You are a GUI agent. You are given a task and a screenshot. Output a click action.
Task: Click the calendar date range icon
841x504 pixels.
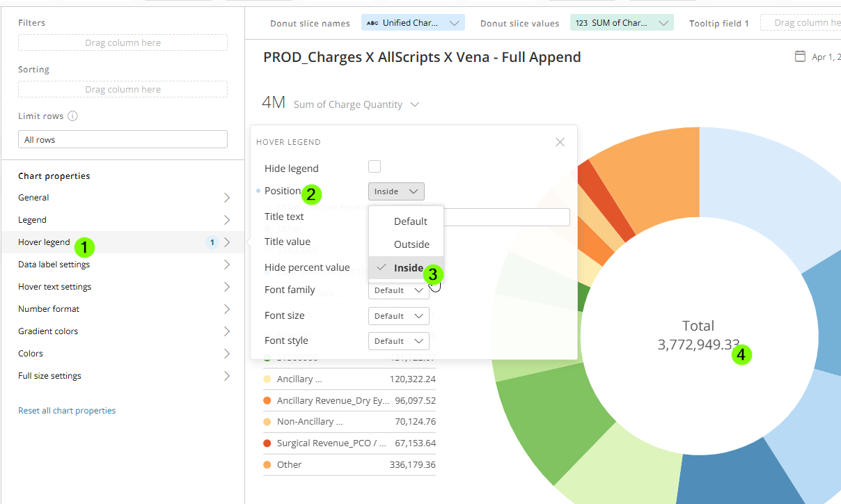pyautogui.click(x=801, y=56)
